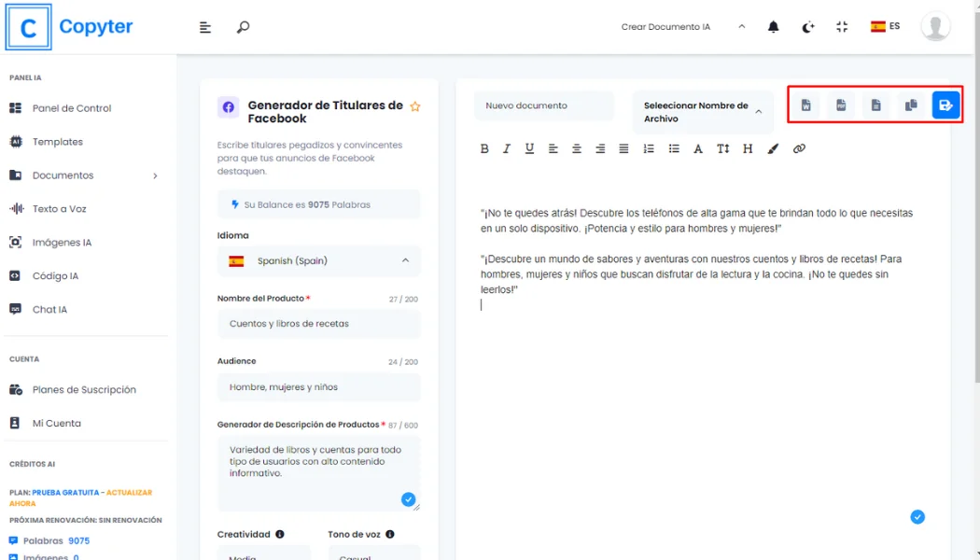The height and width of the screenshot is (560, 980).
Task: Expand Seleccionar Nombre de Archivo dropdown
Action: (703, 112)
